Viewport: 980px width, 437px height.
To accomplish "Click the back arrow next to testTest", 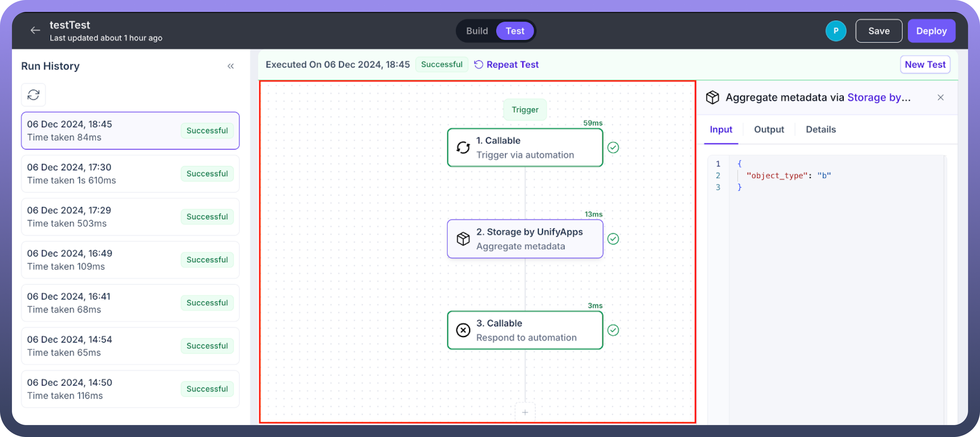I will click(x=35, y=30).
